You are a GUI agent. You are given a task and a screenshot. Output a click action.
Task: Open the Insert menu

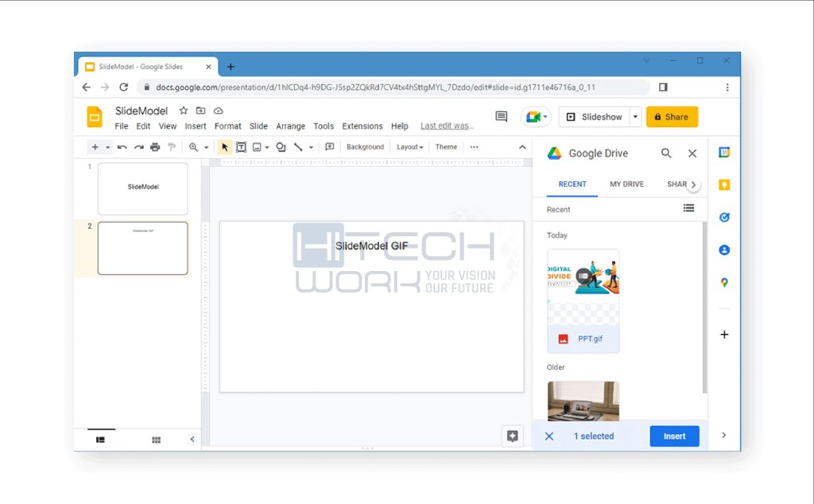click(x=196, y=126)
